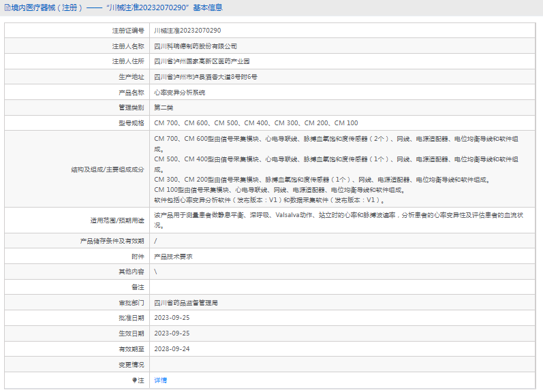Click the 有效期至 date 2028-09-24

172,348
